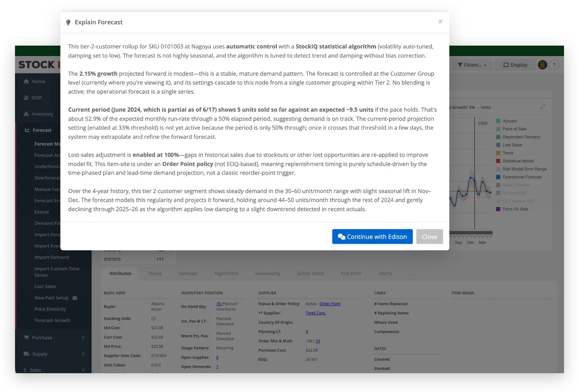
Task: Expand the chart with the fullscreen arrows icon
Action: pos(543,107)
